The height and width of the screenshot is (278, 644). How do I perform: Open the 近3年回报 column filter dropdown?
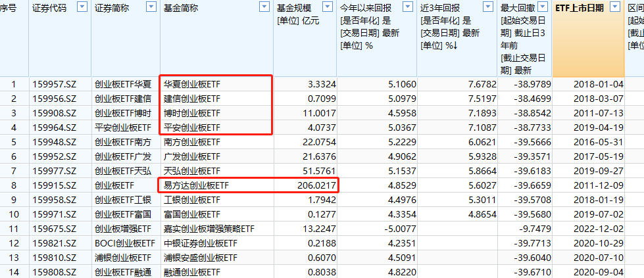pos(488,7)
